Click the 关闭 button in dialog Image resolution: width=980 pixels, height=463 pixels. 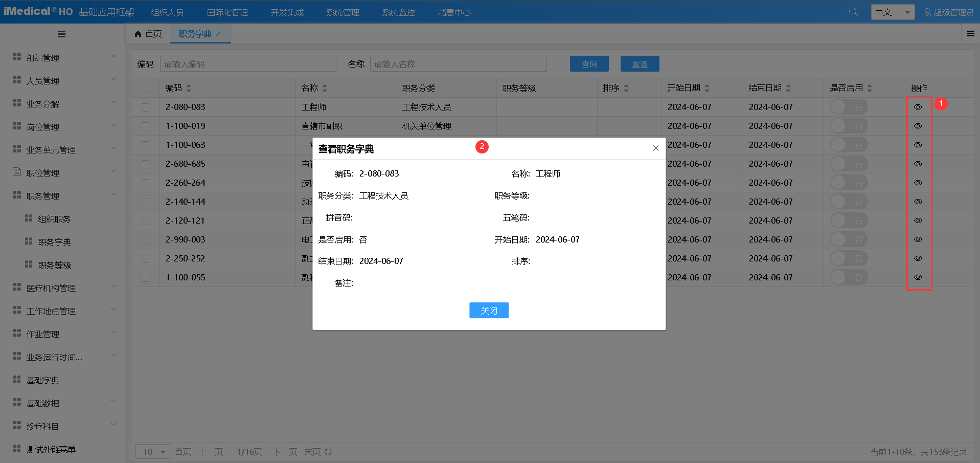point(489,311)
